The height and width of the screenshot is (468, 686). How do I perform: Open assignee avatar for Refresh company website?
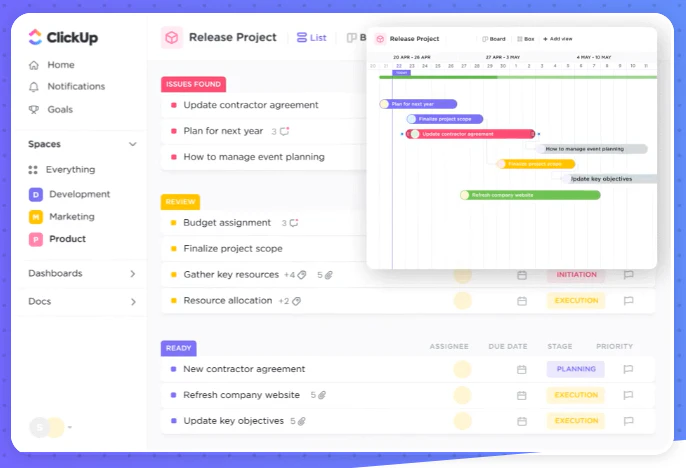pos(462,395)
